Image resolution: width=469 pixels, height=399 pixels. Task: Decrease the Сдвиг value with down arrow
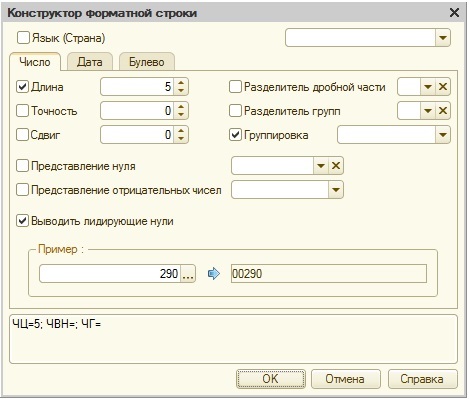[x=181, y=139]
